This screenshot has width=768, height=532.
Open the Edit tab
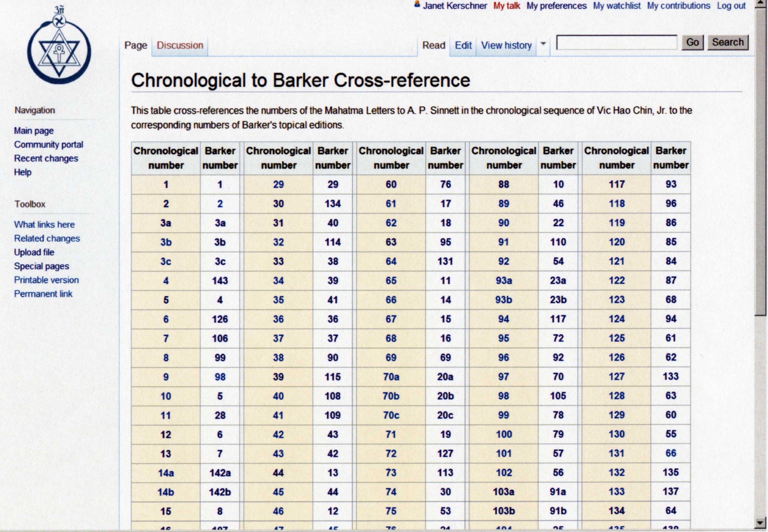(x=463, y=45)
